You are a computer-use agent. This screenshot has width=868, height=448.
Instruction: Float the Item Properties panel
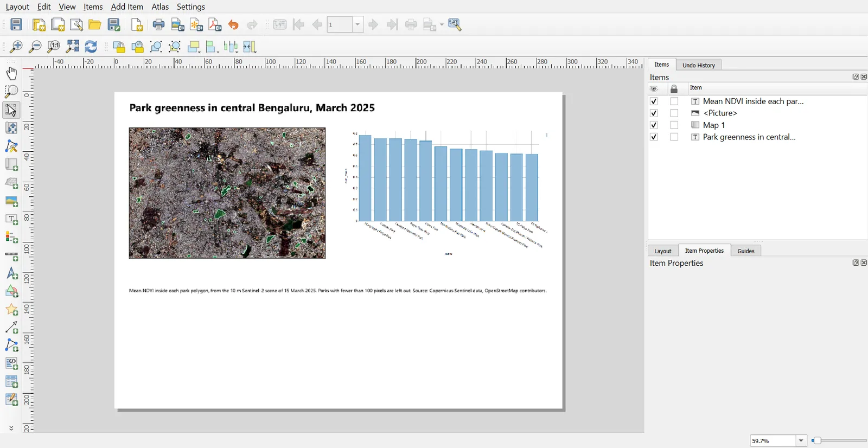(x=856, y=263)
